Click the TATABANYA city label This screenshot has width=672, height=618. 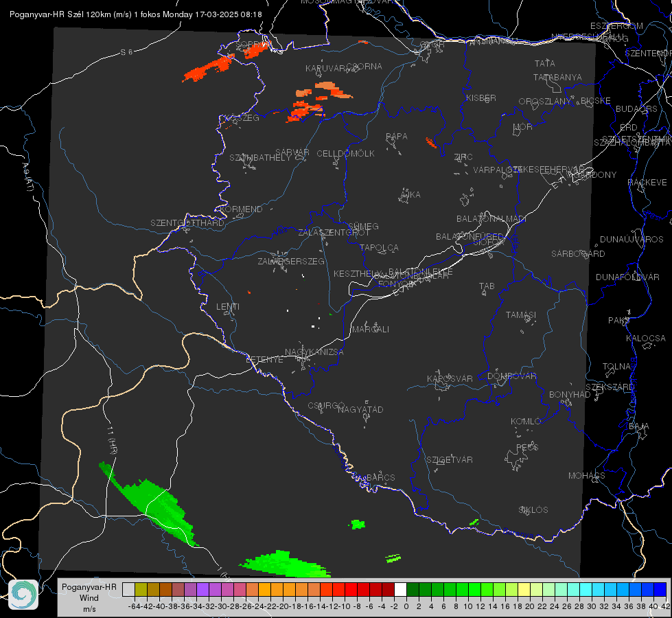point(557,78)
